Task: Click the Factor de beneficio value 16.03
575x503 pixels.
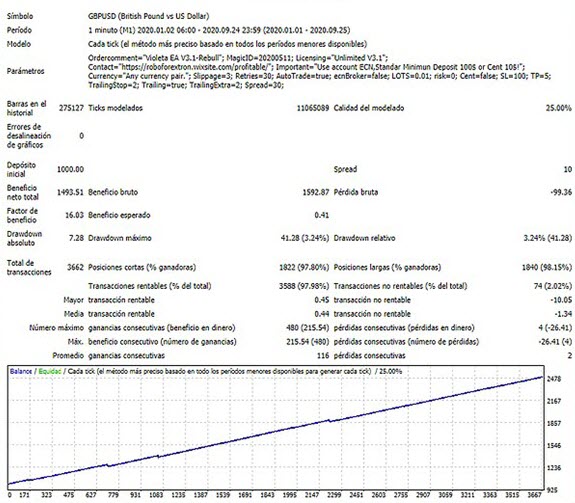Action: 74,215
